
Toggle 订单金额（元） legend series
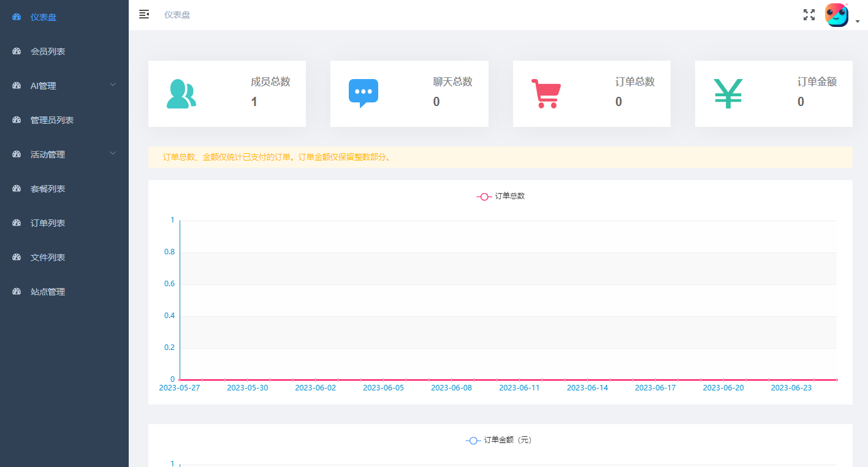click(498, 440)
